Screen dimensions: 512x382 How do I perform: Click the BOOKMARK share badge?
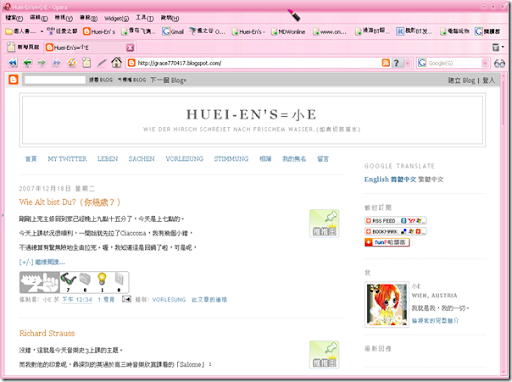pos(395,231)
